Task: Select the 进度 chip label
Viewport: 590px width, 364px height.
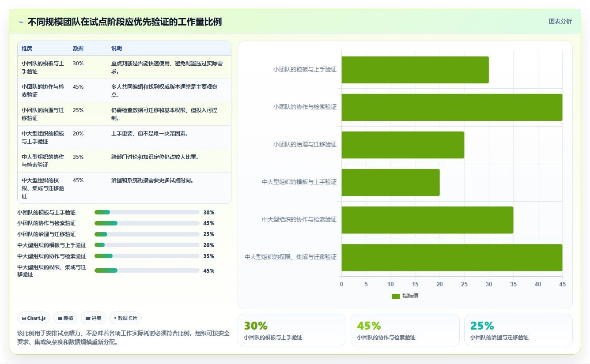Action: (x=96, y=318)
